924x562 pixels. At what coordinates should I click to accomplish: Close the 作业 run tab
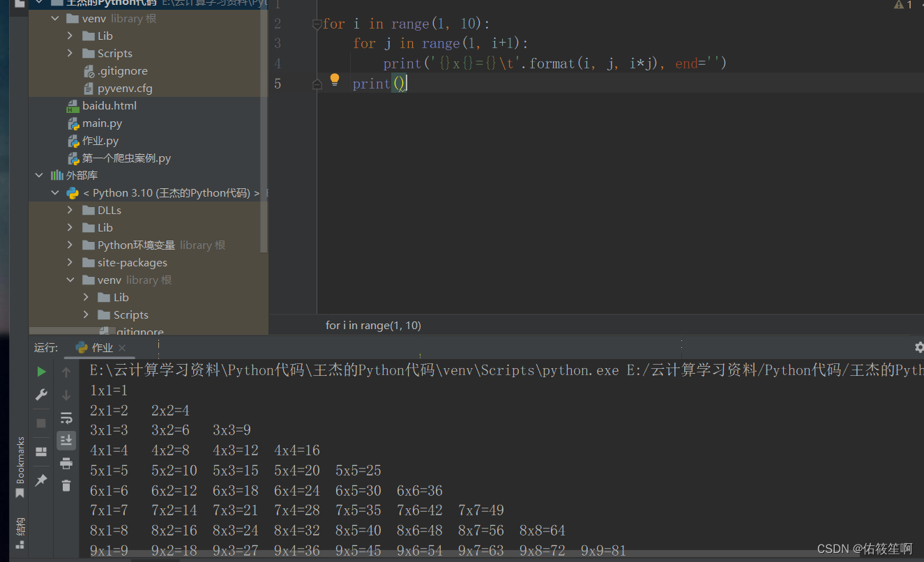point(122,348)
